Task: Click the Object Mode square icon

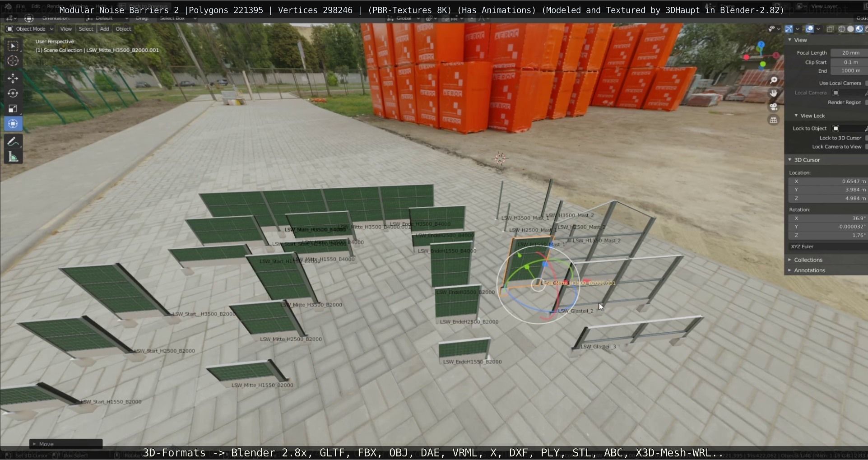Action: (9, 29)
